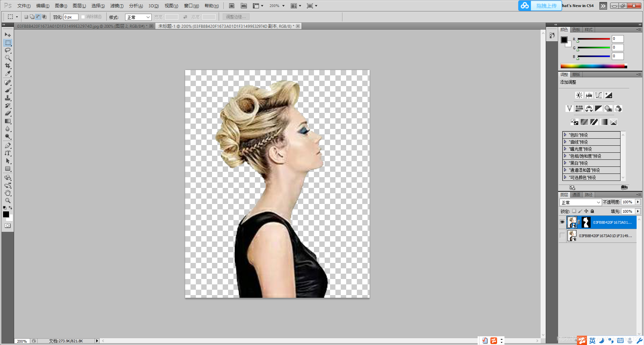Expand the "曲线"预设 list

[x=565, y=142]
